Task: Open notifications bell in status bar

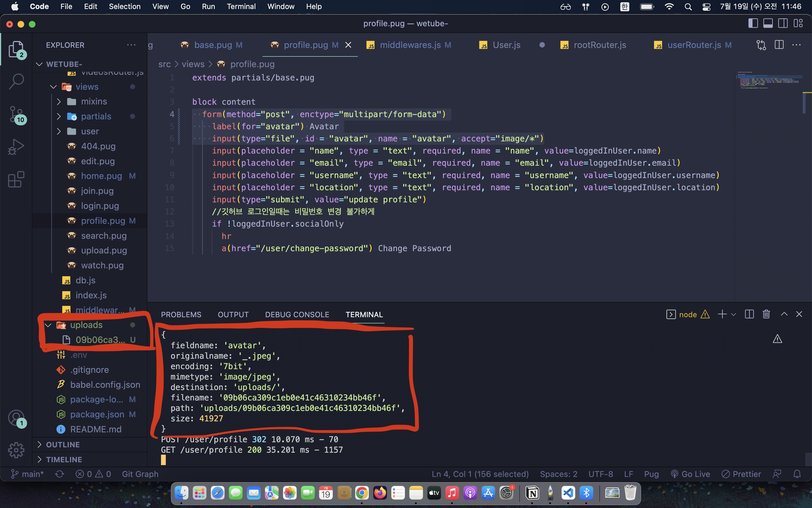Action: (x=797, y=474)
